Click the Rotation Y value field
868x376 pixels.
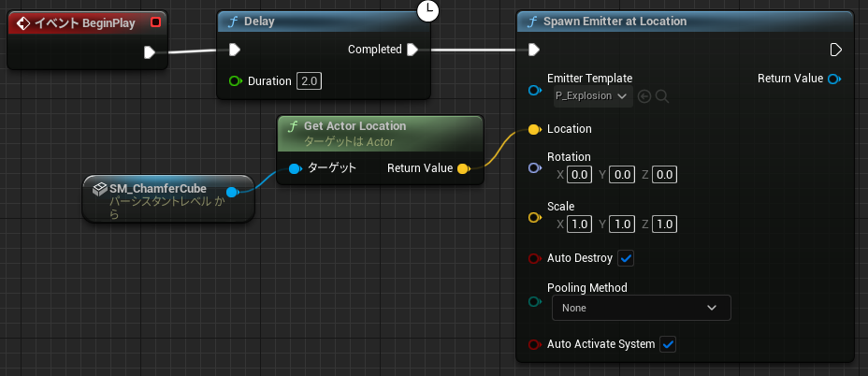tap(622, 175)
